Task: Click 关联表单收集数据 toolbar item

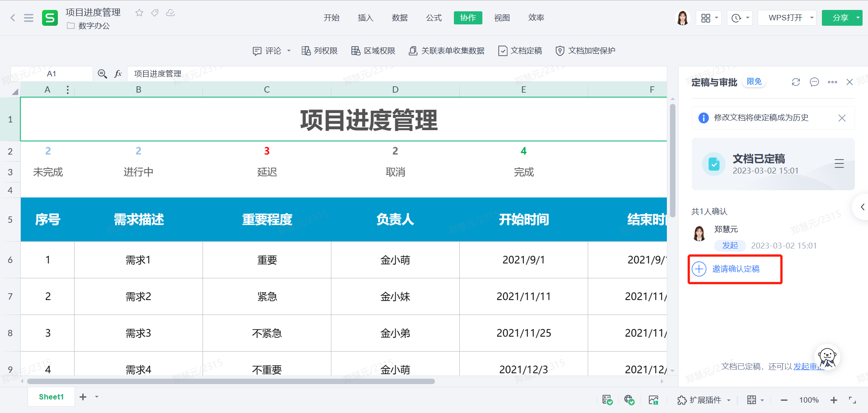Action: [x=446, y=51]
